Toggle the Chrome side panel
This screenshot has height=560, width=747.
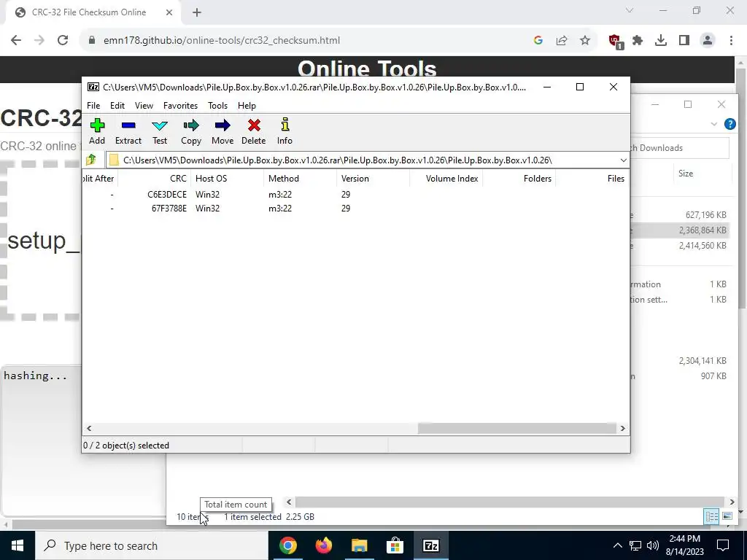click(x=684, y=41)
